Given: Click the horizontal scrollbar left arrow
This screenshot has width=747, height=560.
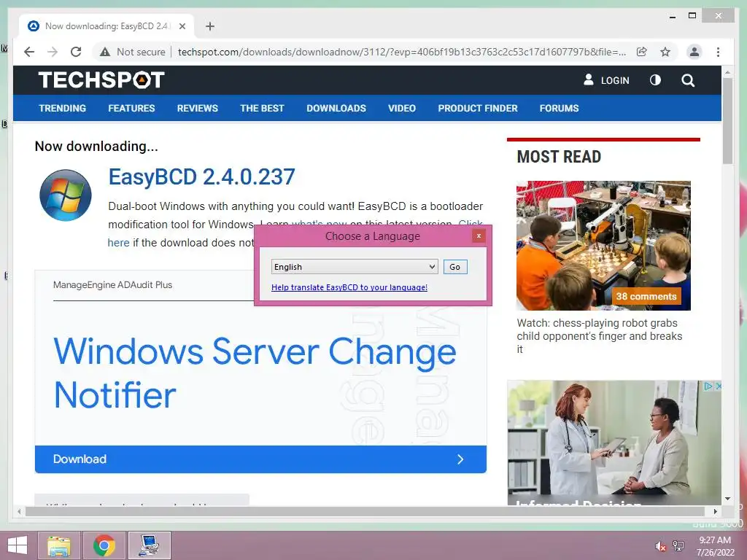Looking at the screenshot, I should (18, 511).
